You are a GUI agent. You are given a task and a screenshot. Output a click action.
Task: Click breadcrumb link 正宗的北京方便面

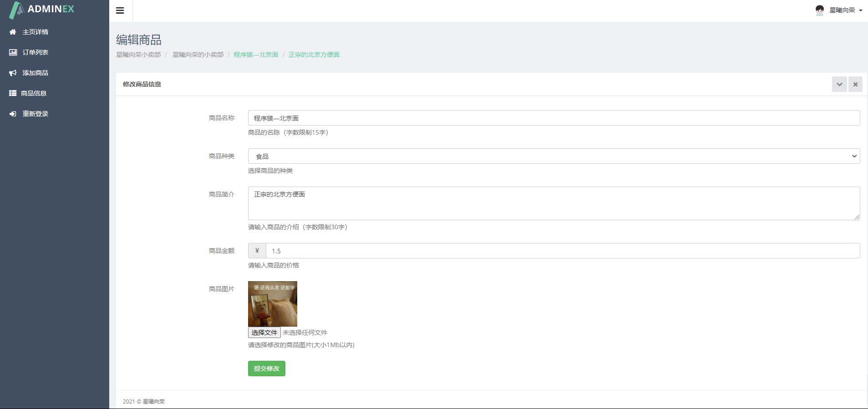click(x=314, y=55)
